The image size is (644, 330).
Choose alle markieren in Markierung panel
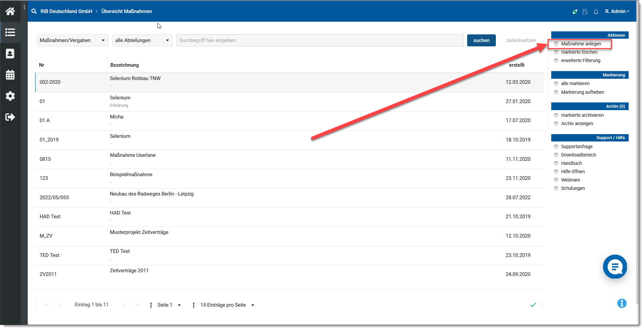coord(575,83)
